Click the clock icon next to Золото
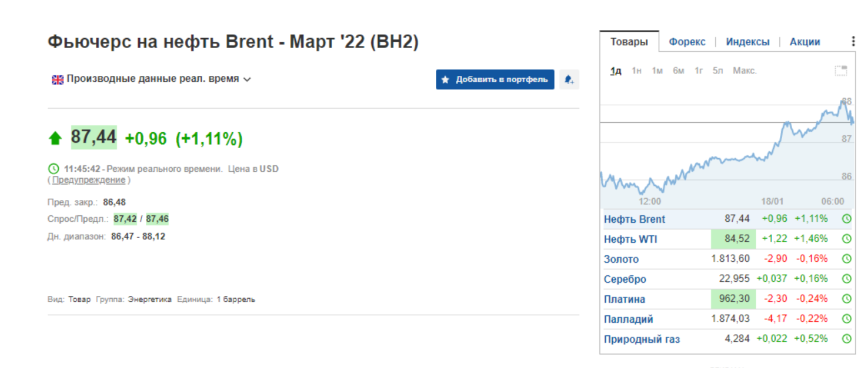The width and height of the screenshot is (868, 368). tap(847, 259)
